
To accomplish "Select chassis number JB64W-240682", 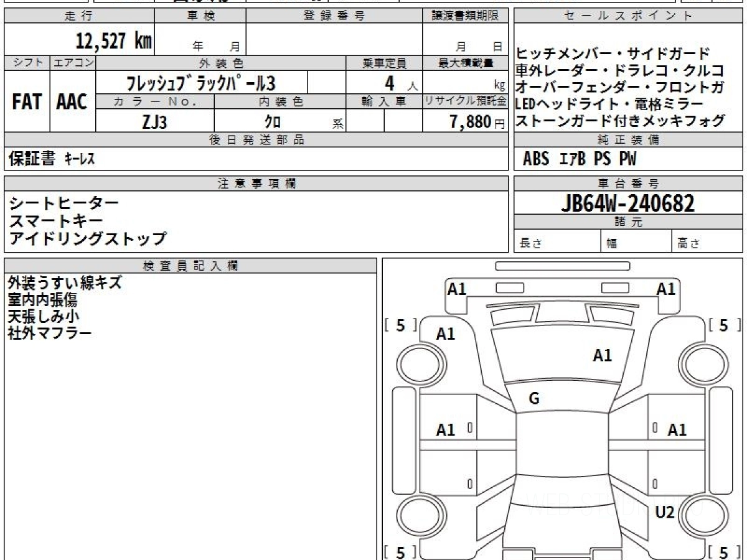I will pos(628,203).
